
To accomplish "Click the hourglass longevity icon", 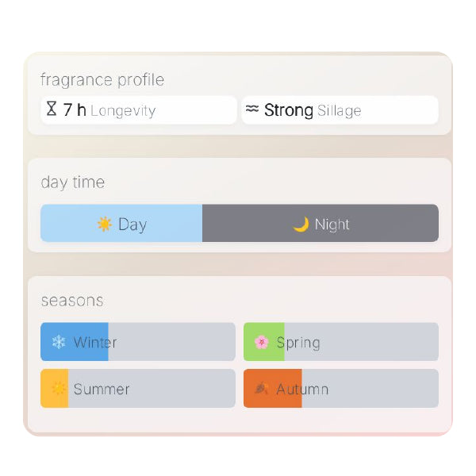I will 52,109.
